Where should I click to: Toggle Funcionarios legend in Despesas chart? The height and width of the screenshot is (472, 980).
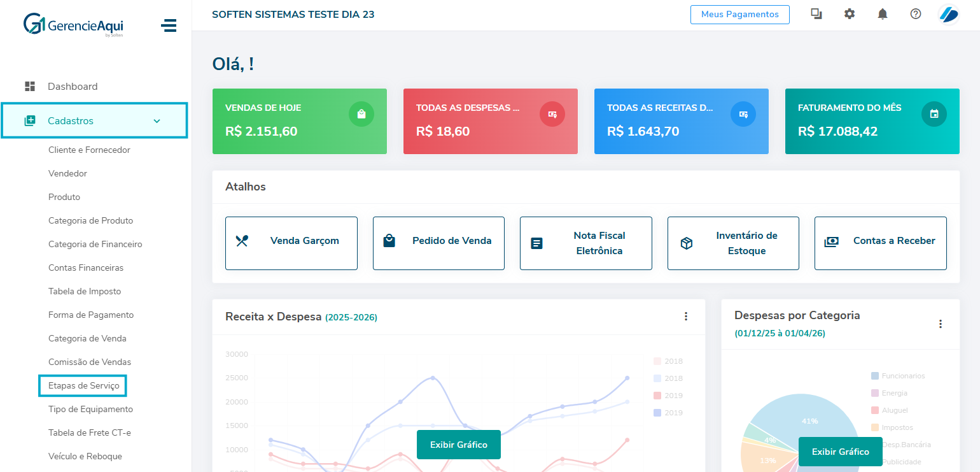[x=897, y=376]
